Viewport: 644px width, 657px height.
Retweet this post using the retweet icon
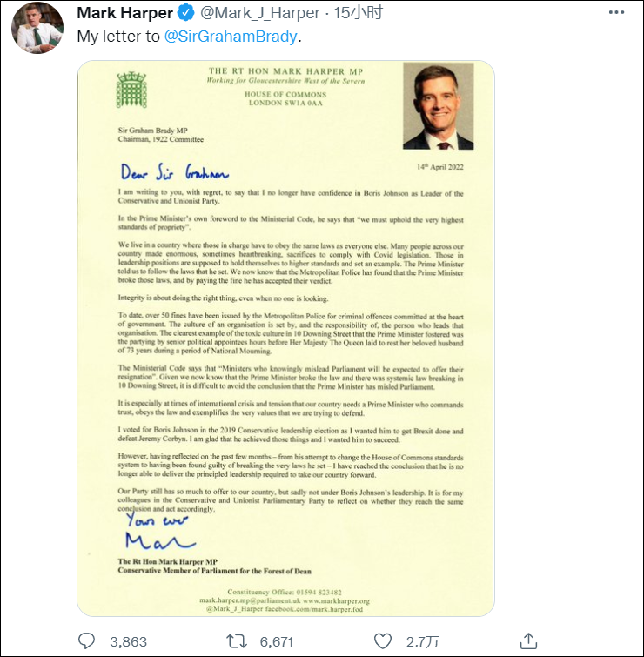[x=234, y=641]
